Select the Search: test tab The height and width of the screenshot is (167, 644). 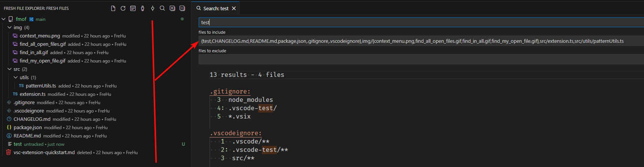(216, 8)
